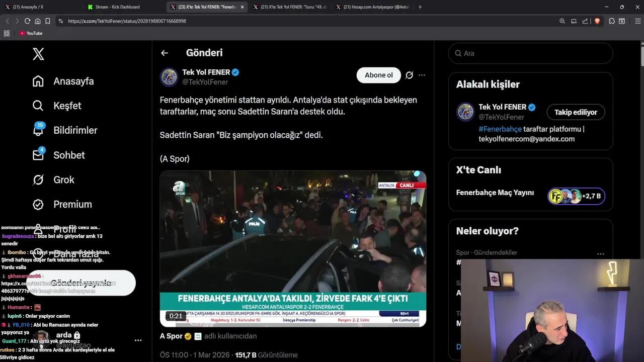644x362 pixels.
Task: Switch to the "Soru: 49. d" X tab
Action: point(289,7)
